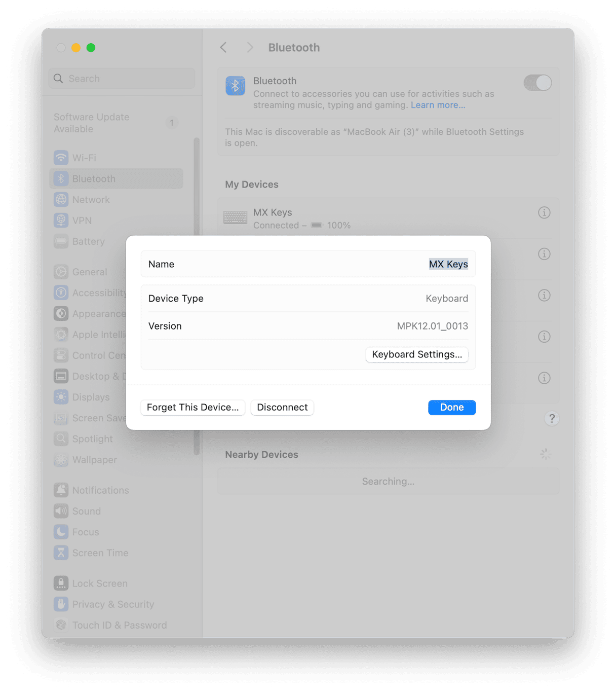Open Desktop & Dock icon

pyautogui.click(x=61, y=376)
